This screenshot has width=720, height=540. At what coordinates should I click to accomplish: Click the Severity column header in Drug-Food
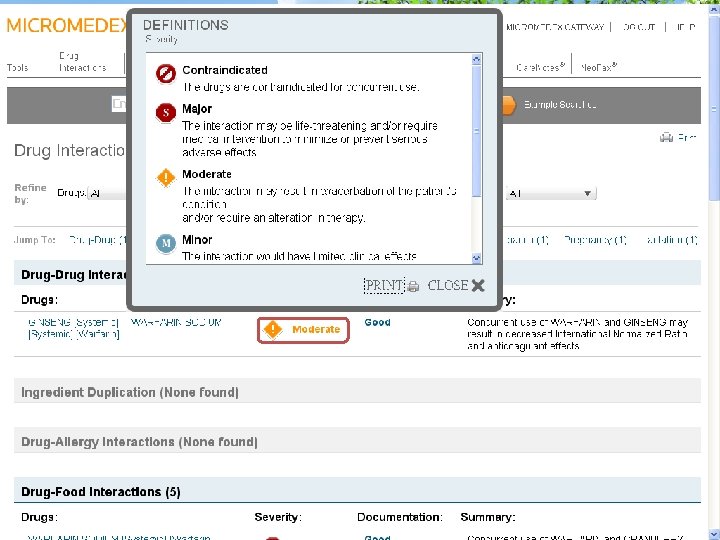point(278,517)
